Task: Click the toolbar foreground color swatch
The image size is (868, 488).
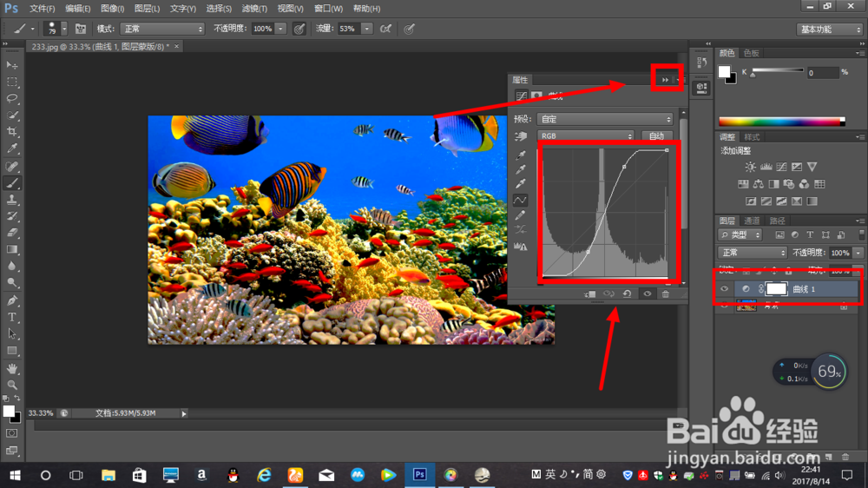Action: coord(9,411)
